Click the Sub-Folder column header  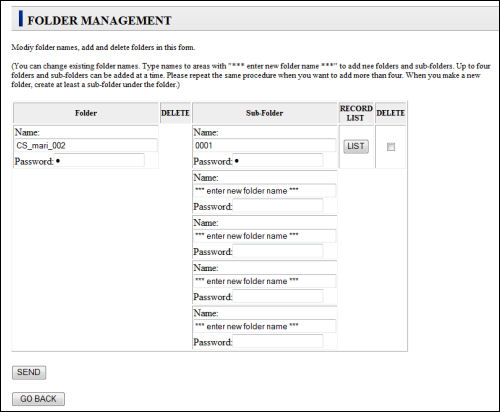tap(265, 113)
